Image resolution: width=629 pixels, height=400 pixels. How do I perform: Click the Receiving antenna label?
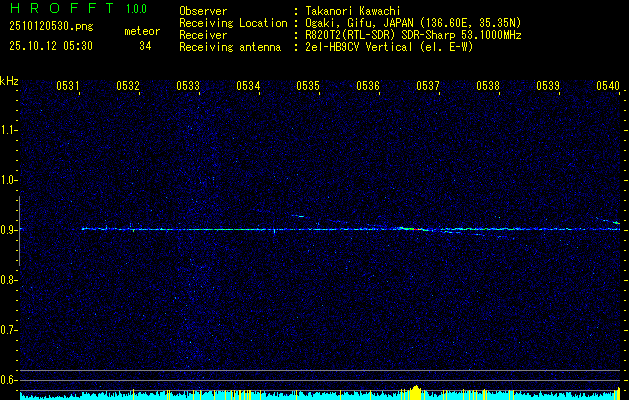click(x=230, y=47)
